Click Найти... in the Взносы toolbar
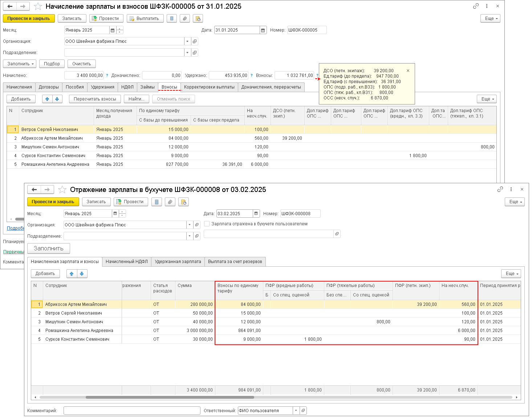Image resolution: width=532 pixels, height=418 pixels. pyautogui.click(x=137, y=99)
